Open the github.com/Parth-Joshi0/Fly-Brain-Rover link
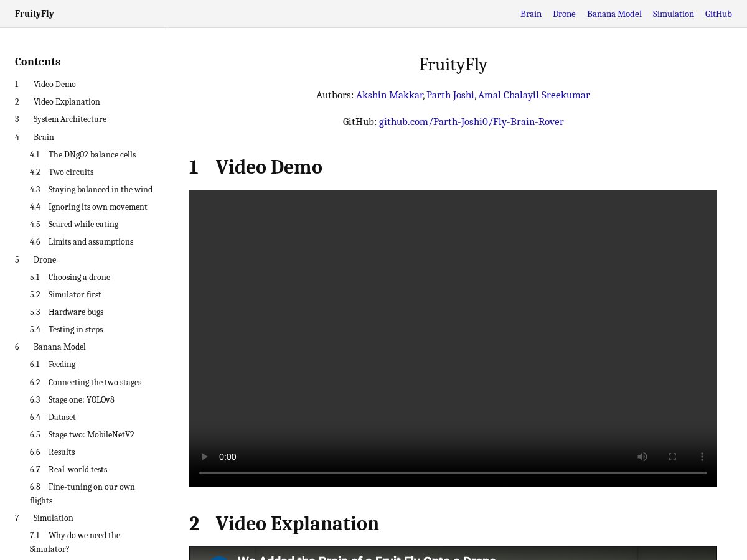The height and width of the screenshot is (560, 747). [471, 122]
